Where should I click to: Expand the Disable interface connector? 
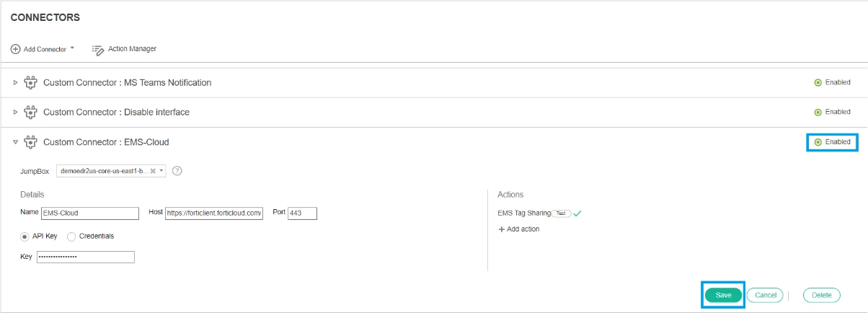15,113
